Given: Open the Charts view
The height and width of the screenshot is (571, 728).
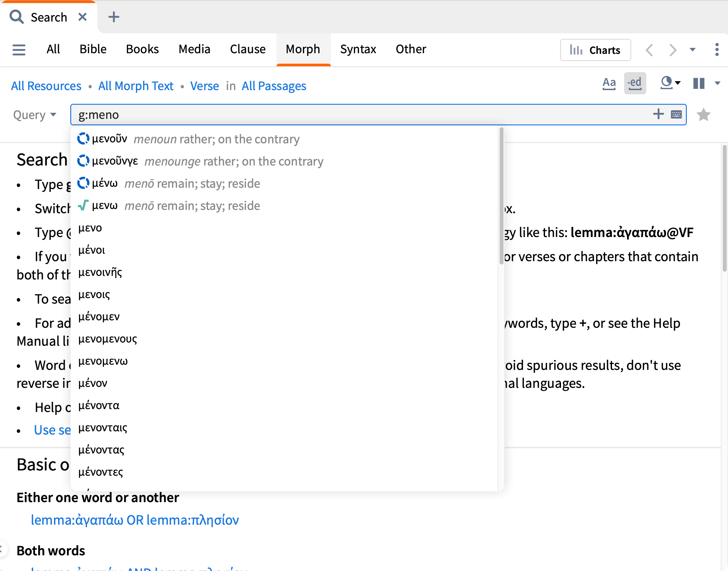Looking at the screenshot, I should (596, 50).
